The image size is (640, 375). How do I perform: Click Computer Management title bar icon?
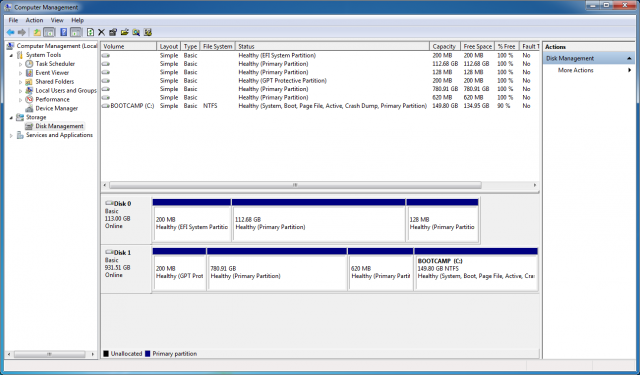pyautogui.click(x=8, y=7)
